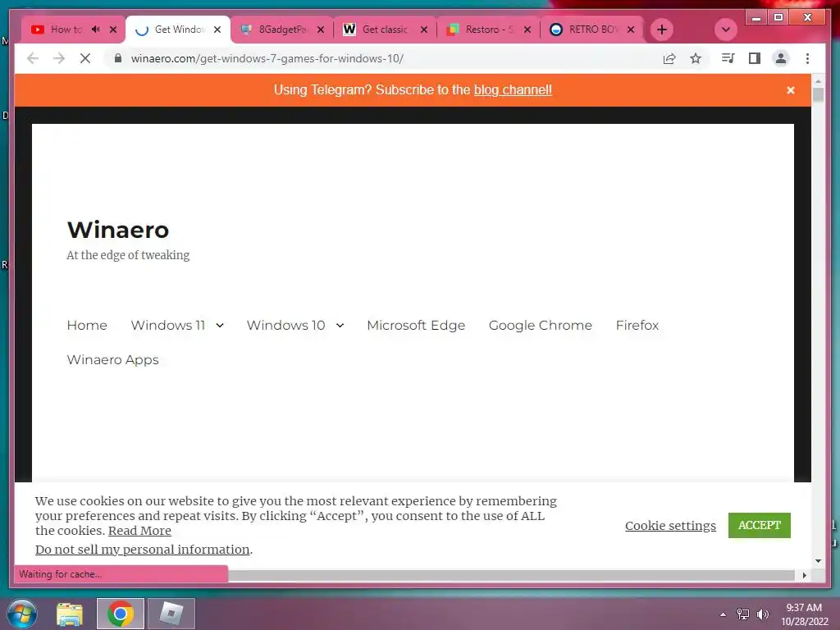The height and width of the screenshot is (630, 840).
Task: Expand the Windows 11 submenu chevron
Action: [220, 325]
